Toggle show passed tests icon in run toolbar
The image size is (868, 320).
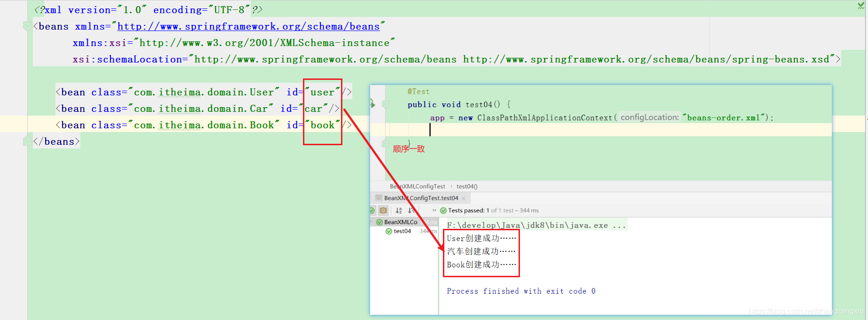click(x=372, y=211)
